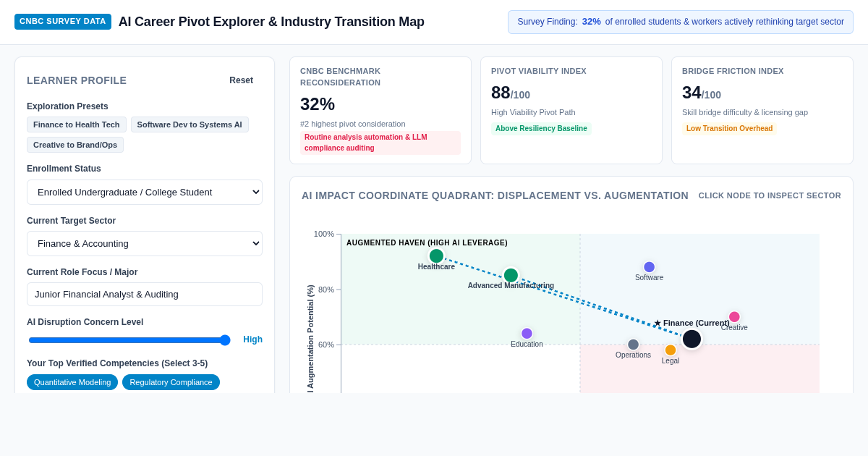Inspect the Software sector node

[649, 267]
